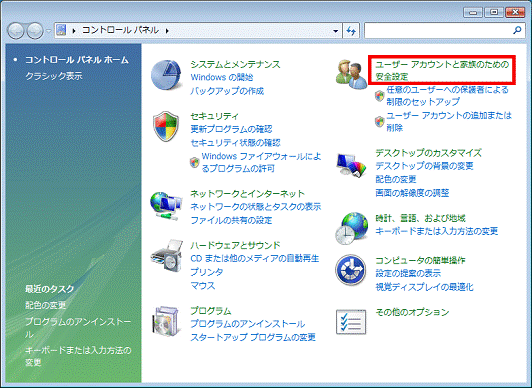This screenshot has width=532, height=388.
Task: Click inside the search input box
Action: pyautogui.click(x=438, y=31)
